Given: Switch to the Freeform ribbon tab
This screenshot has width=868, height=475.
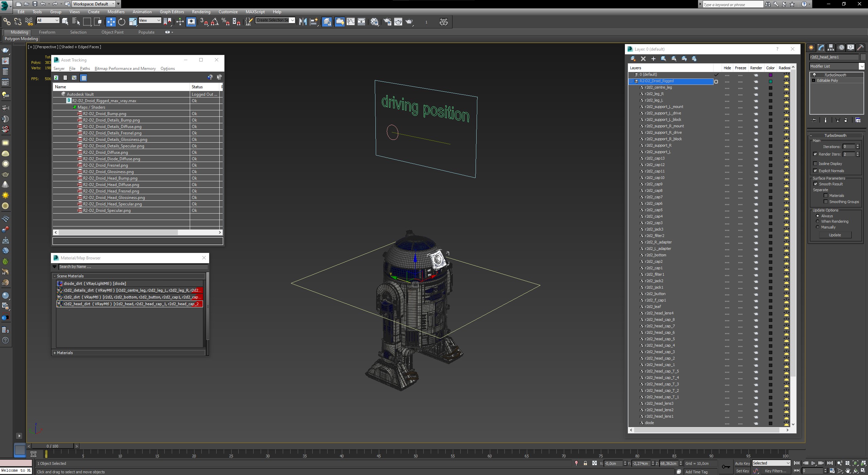Looking at the screenshot, I should [47, 32].
